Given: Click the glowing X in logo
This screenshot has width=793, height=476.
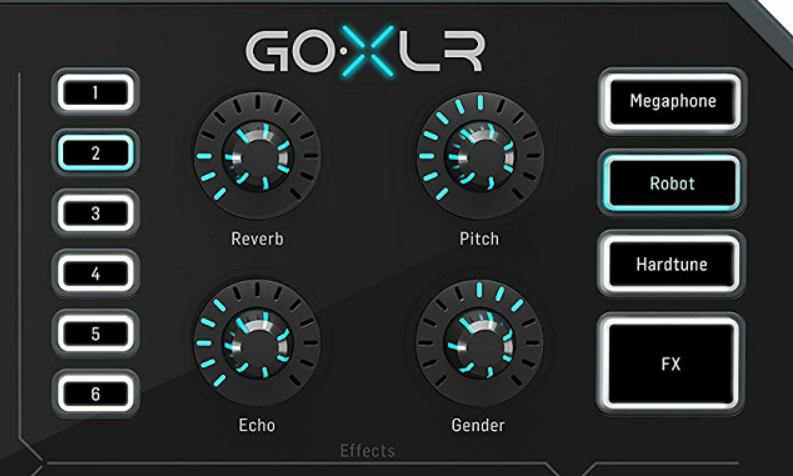Looking at the screenshot, I should [368, 51].
